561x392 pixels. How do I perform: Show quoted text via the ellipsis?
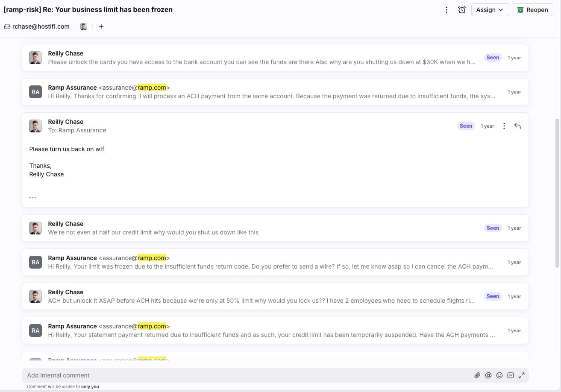pyautogui.click(x=32, y=198)
